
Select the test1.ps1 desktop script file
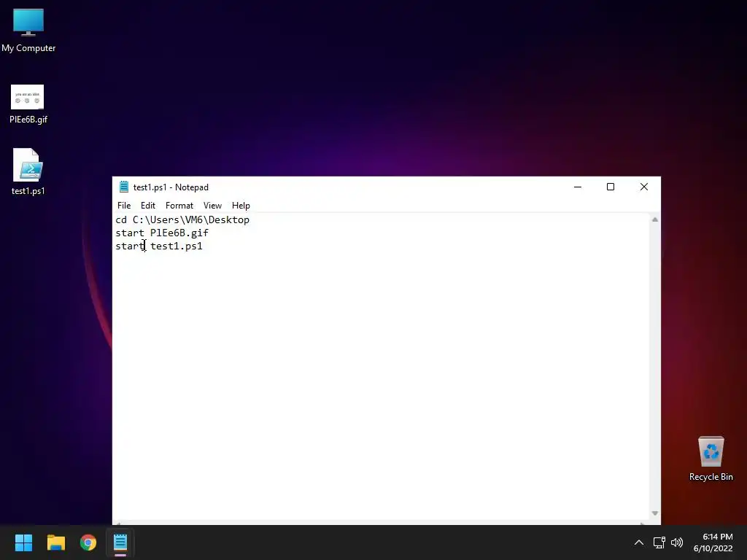28,172
